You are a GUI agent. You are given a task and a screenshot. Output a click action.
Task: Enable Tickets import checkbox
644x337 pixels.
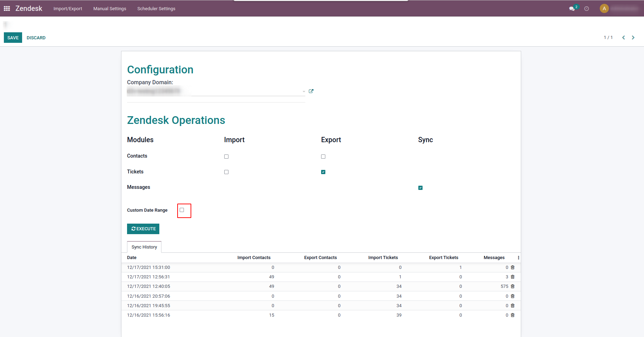(226, 172)
